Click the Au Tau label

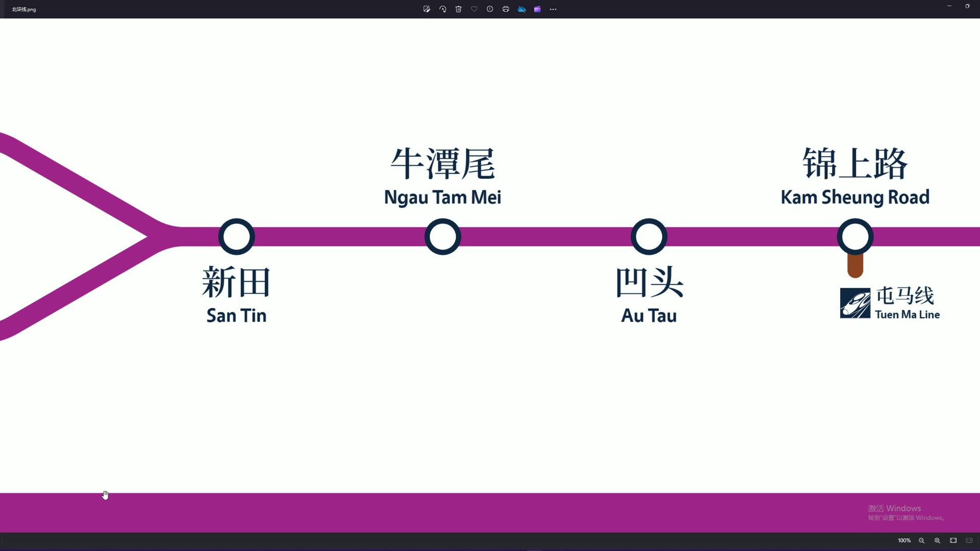649,316
